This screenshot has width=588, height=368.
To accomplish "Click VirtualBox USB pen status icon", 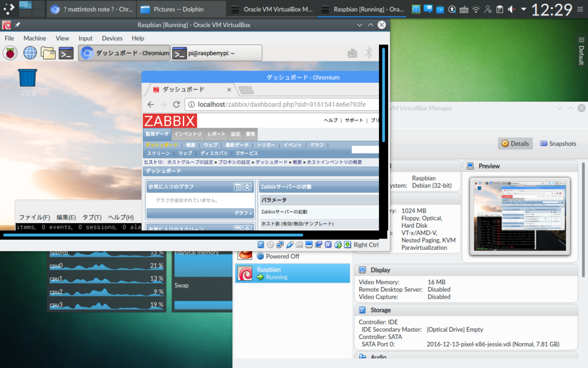I will (289, 245).
